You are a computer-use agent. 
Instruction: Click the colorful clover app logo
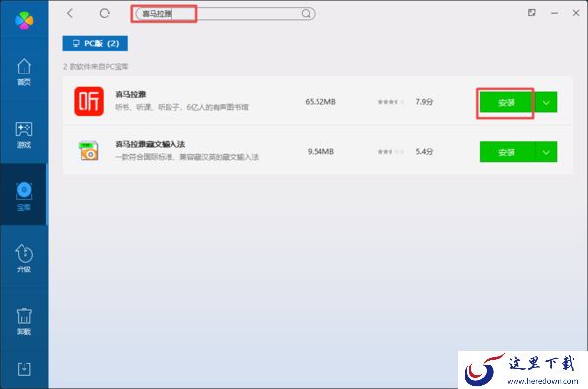point(24,21)
